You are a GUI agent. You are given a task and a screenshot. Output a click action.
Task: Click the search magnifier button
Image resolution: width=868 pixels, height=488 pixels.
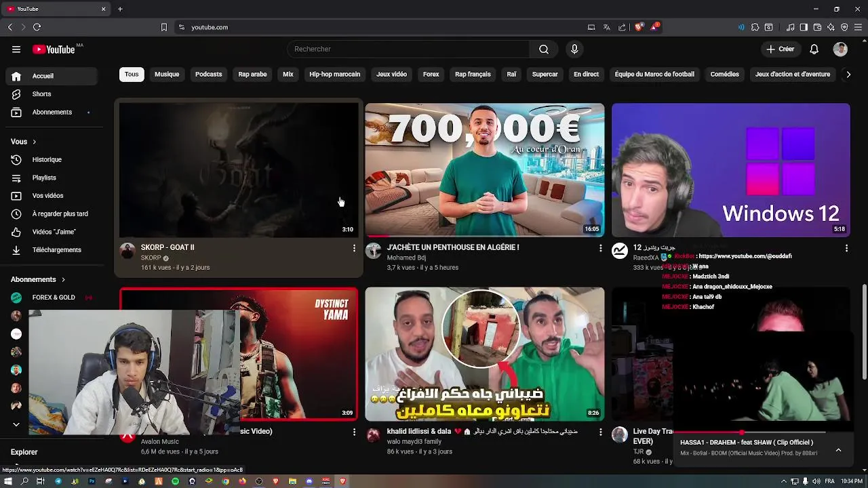click(544, 49)
